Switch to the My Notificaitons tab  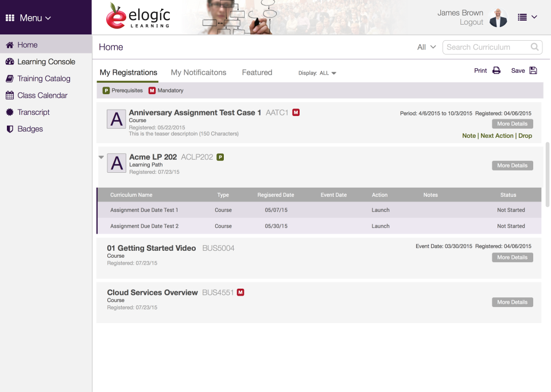coord(198,72)
